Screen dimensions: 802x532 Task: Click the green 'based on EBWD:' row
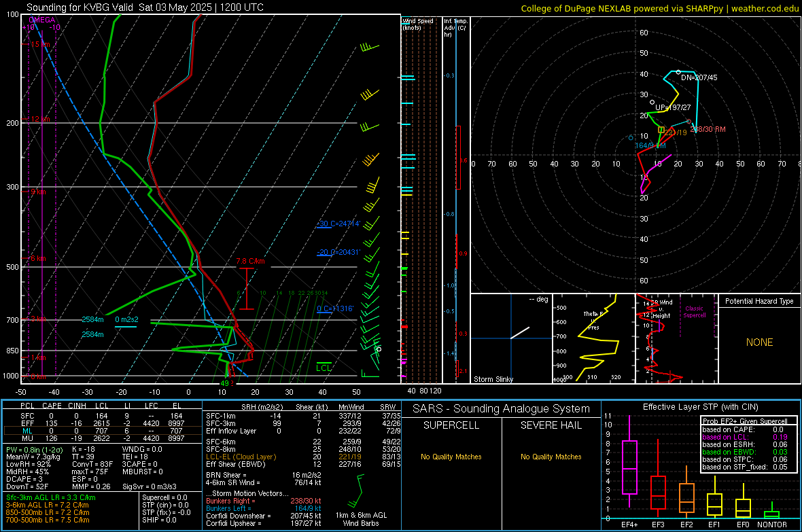(x=745, y=452)
